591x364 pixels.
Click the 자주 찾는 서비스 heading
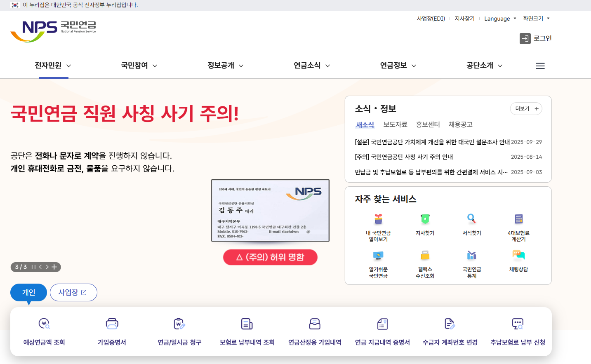386,199
